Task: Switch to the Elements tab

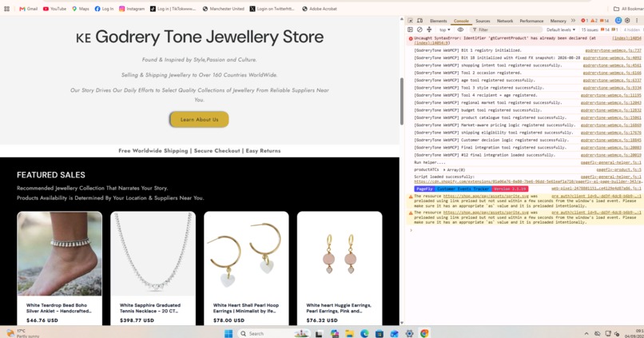Action: pos(438,21)
